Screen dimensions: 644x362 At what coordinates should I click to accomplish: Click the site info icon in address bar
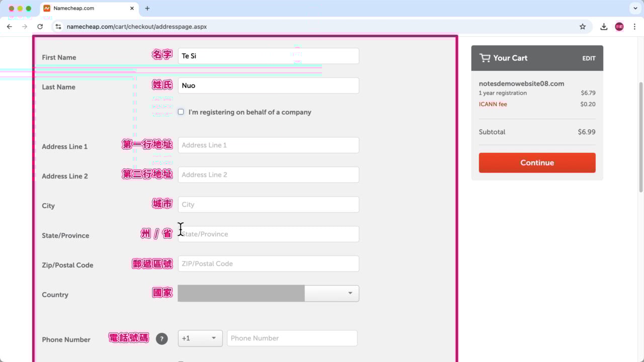[58, 27]
